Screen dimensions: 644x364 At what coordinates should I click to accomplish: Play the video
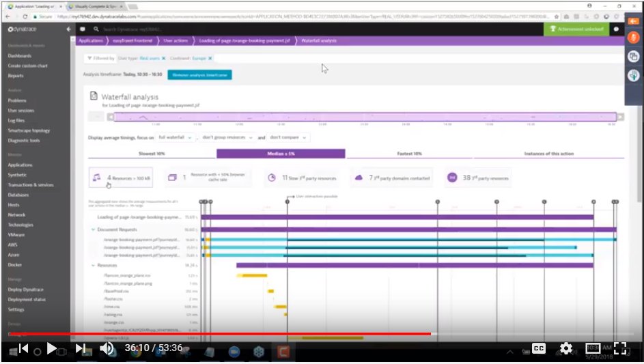click(51, 349)
